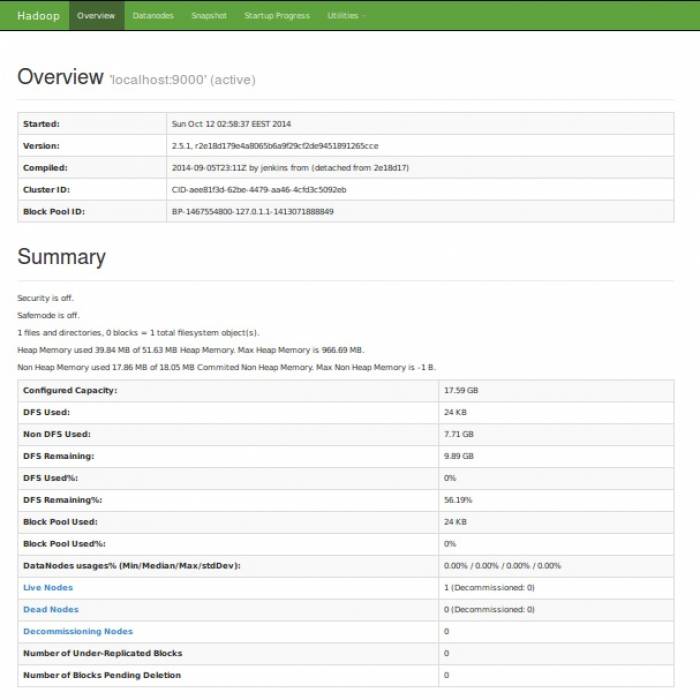Viewport: 700px width, 700px height.
Task: Select DFS Used value 24 KB
Action: (x=455, y=412)
